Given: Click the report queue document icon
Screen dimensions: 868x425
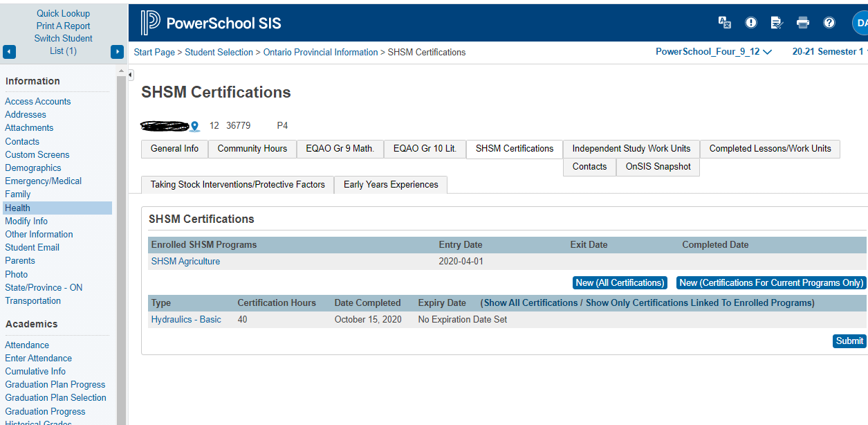Looking at the screenshot, I should pyautogui.click(x=777, y=23).
